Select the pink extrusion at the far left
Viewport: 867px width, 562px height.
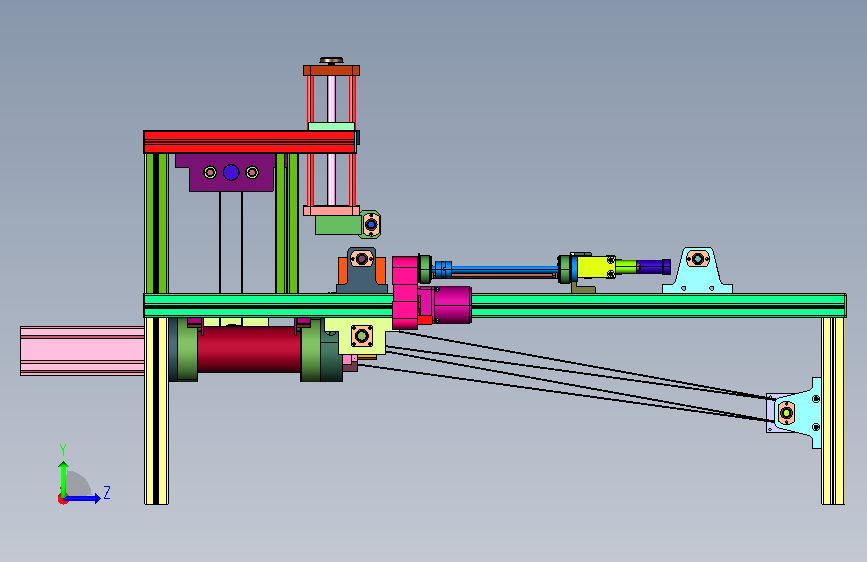[x=82, y=351]
